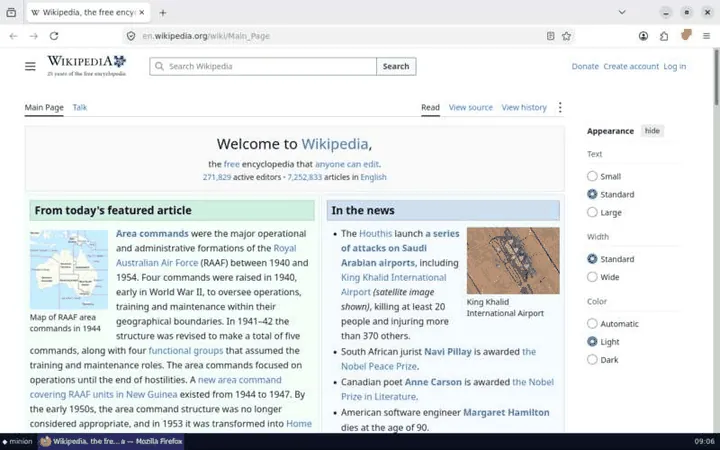Open Navi Pillay link

(448, 352)
